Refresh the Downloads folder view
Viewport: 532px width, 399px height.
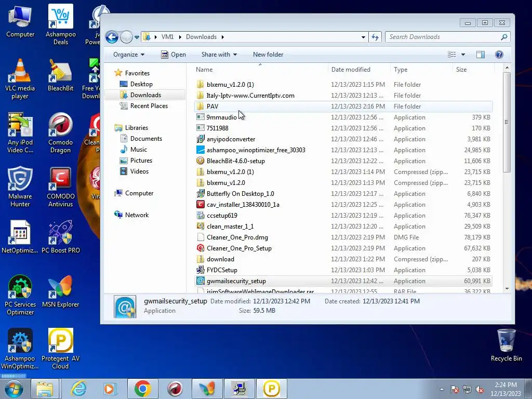375,37
